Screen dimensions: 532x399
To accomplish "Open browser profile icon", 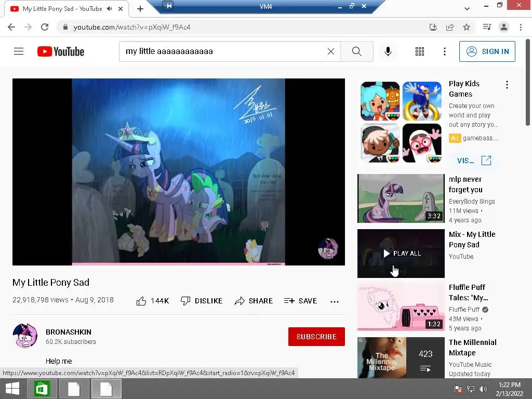I will click(504, 27).
